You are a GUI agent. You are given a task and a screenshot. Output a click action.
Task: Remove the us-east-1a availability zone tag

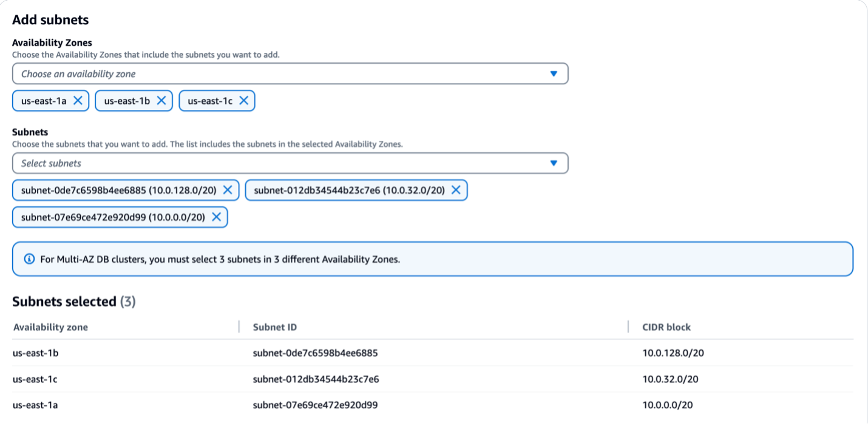point(77,101)
